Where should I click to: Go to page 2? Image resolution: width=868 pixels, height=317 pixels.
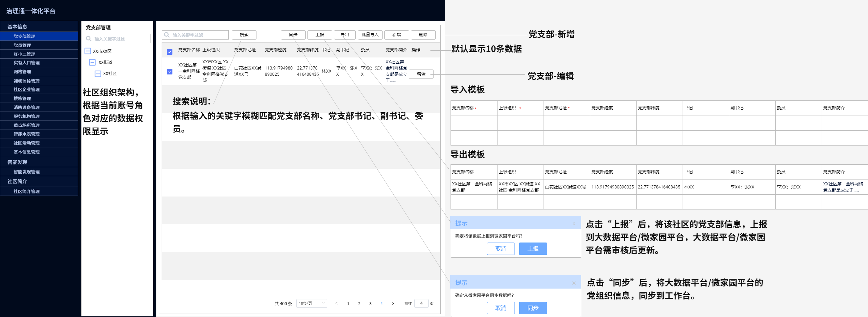[x=359, y=303]
